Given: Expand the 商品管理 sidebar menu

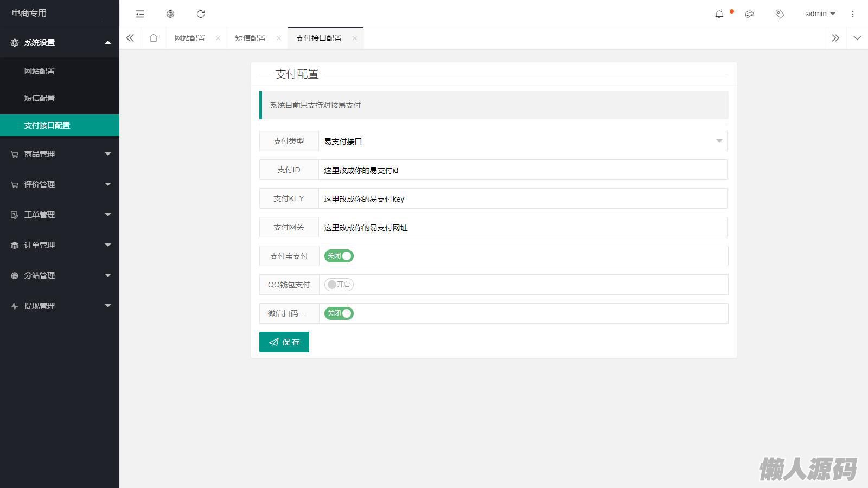Looking at the screenshot, I should (x=60, y=154).
